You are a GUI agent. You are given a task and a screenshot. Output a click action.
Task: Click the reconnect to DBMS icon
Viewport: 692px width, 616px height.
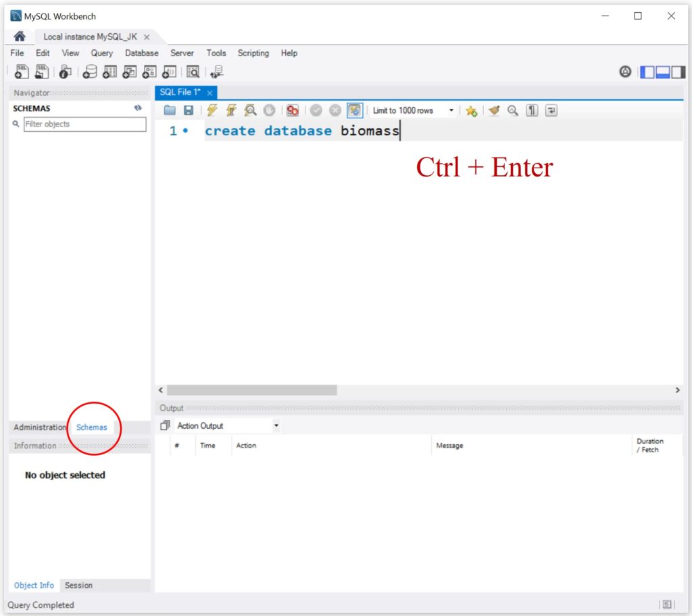216,72
